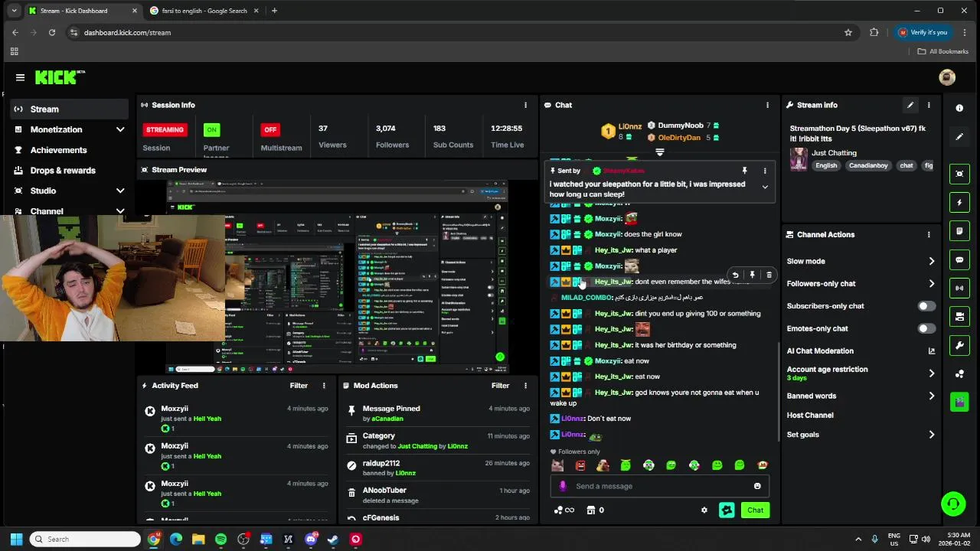Image resolution: width=980 pixels, height=551 pixels.
Task: Expand the Studio sidebar section
Action: (120, 191)
